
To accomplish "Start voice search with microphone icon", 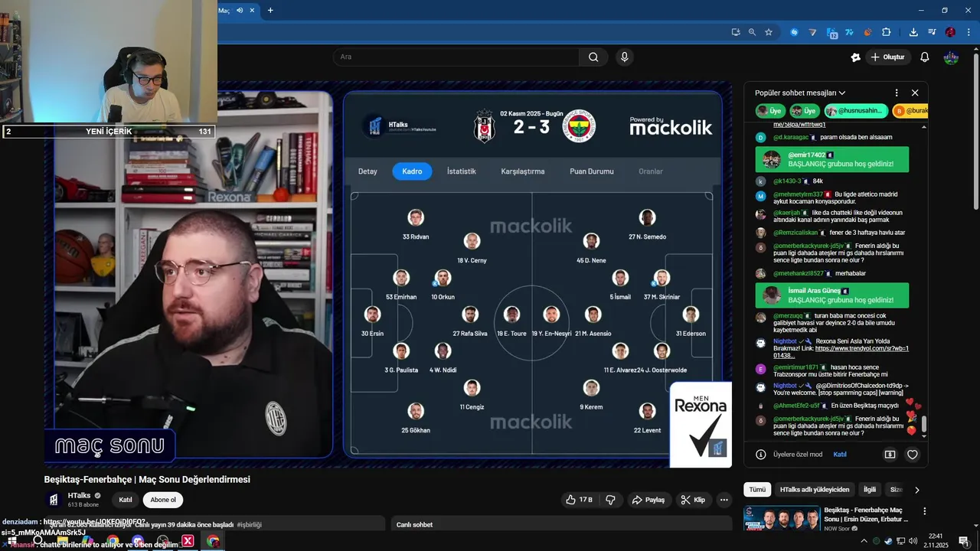I will 625,57.
